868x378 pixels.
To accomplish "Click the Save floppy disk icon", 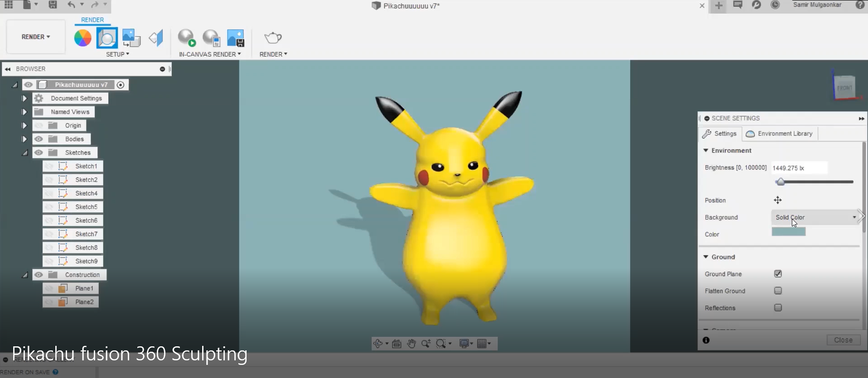I will click(53, 5).
